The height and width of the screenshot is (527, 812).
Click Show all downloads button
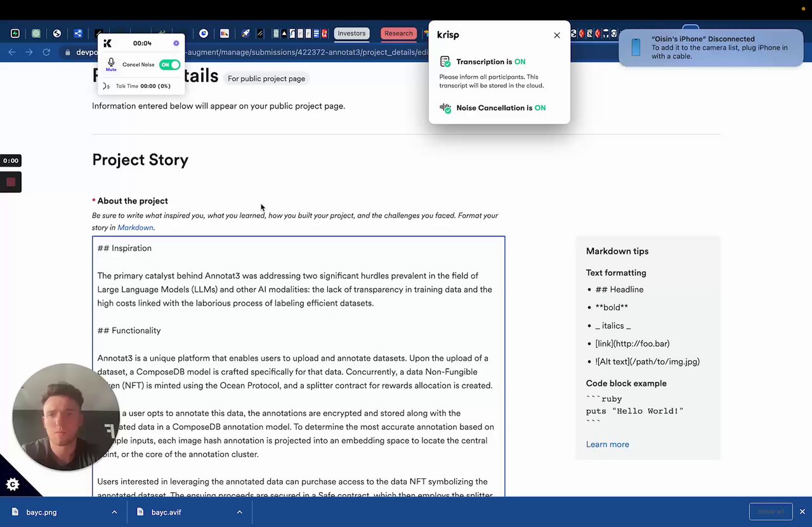771,512
